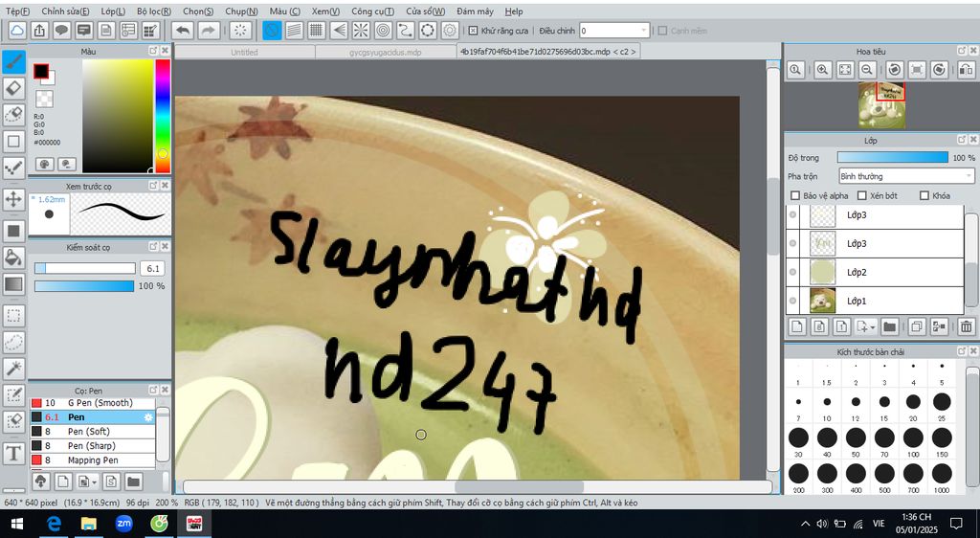Viewport: 980px width, 538px height.
Task: Open the Công cụ(T) menu
Action: (x=372, y=11)
